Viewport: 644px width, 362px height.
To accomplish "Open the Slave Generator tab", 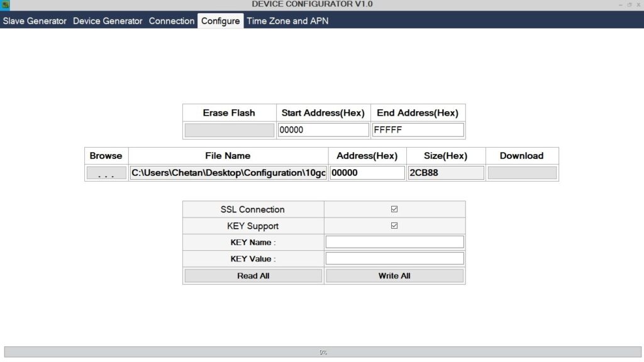I will click(x=35, y=21).
